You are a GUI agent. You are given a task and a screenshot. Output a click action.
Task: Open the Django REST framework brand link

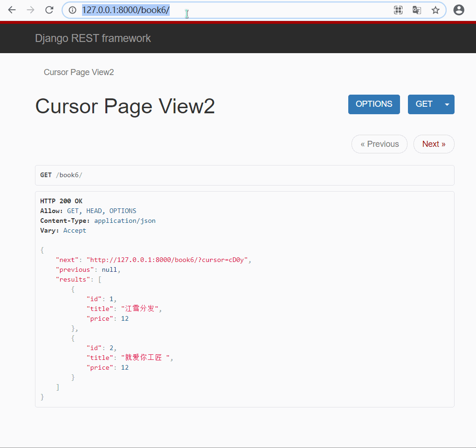point(93,38)
